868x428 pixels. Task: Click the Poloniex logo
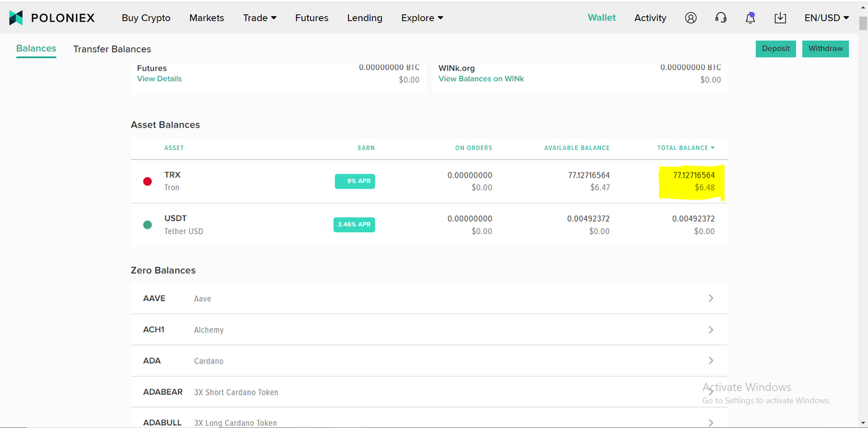(52, 18)
